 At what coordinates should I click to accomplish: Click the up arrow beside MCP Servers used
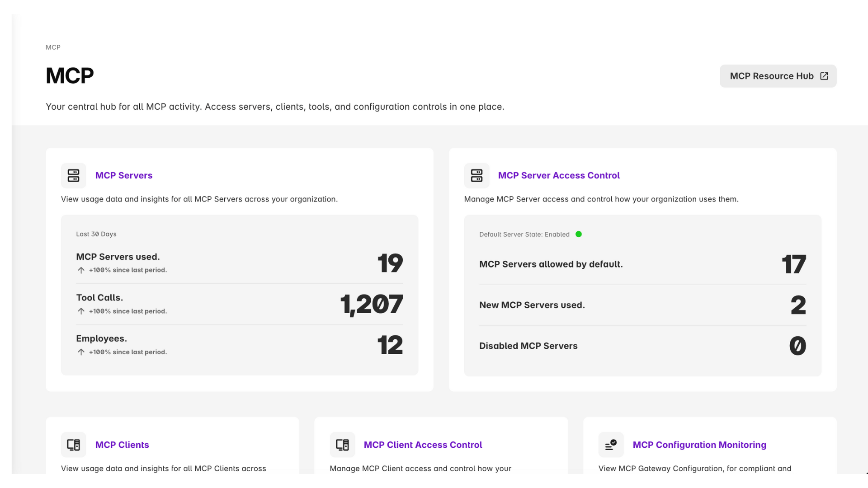coord(81,270)
